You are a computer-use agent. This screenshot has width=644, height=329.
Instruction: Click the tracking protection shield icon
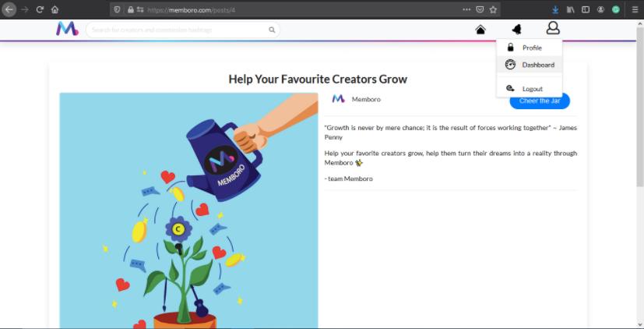tap(117, 9)
